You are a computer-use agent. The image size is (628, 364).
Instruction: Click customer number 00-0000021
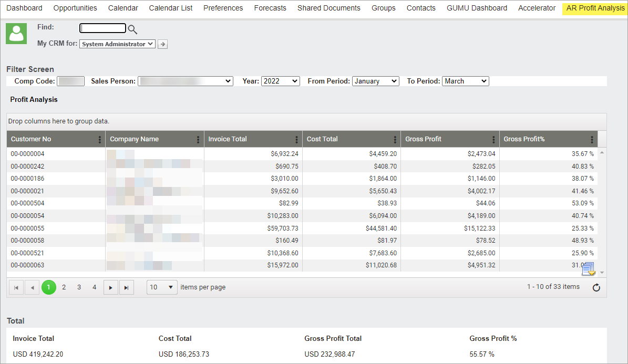(28, 191)
